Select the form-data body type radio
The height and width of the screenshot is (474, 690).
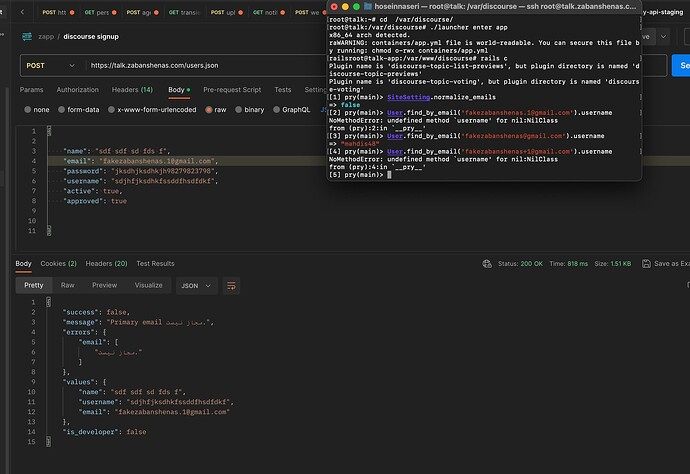pos(62,110)
